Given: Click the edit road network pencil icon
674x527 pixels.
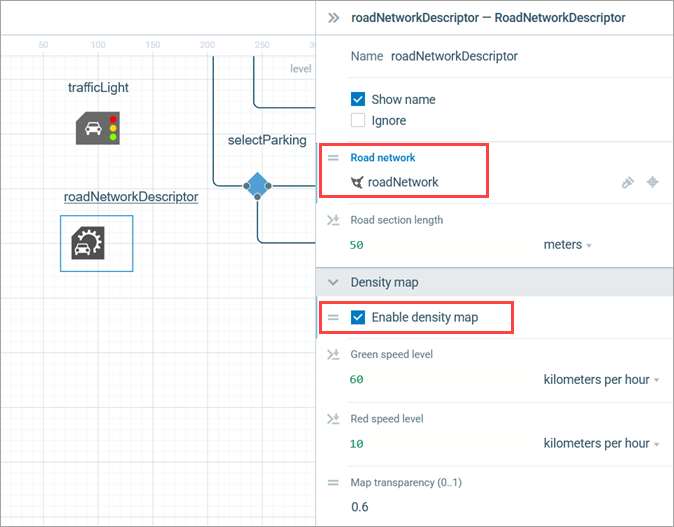Looking at the screenshot, I should [x=627, y=182].
